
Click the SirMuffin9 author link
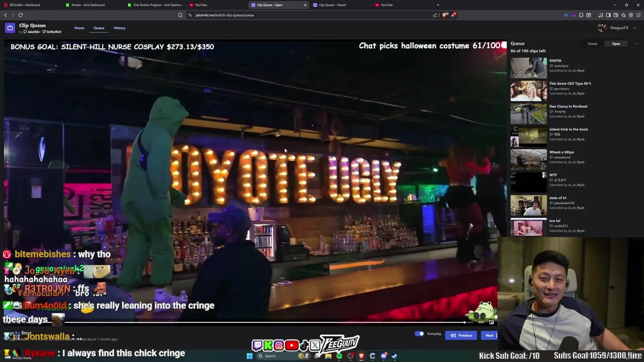point(52,32)
